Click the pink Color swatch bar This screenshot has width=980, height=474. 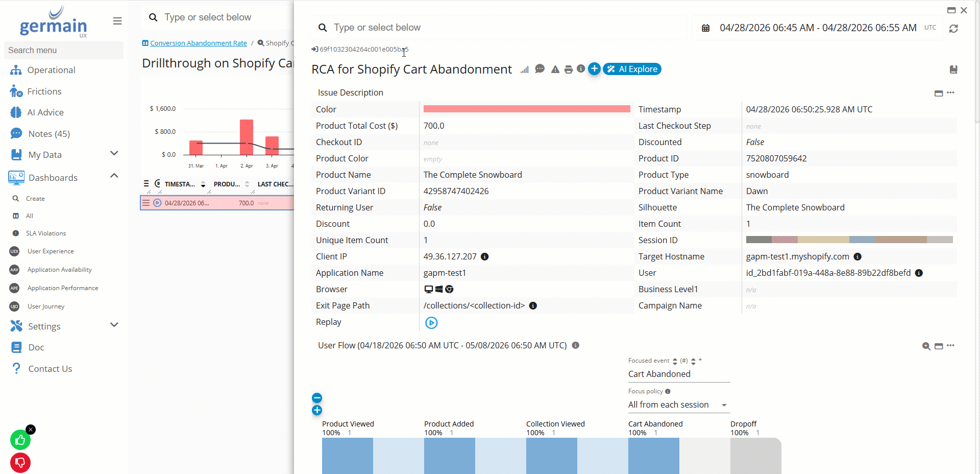coord(527,109)
